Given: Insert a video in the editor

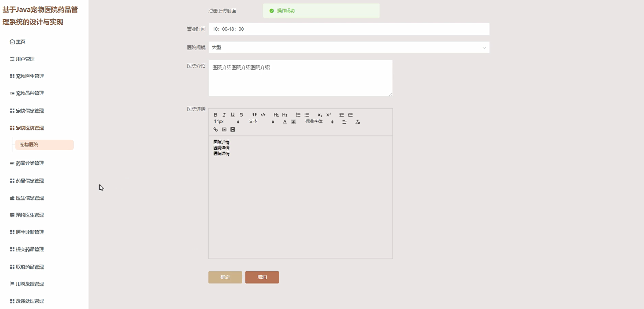Looking at the screenshot, I should click(233, 130).
